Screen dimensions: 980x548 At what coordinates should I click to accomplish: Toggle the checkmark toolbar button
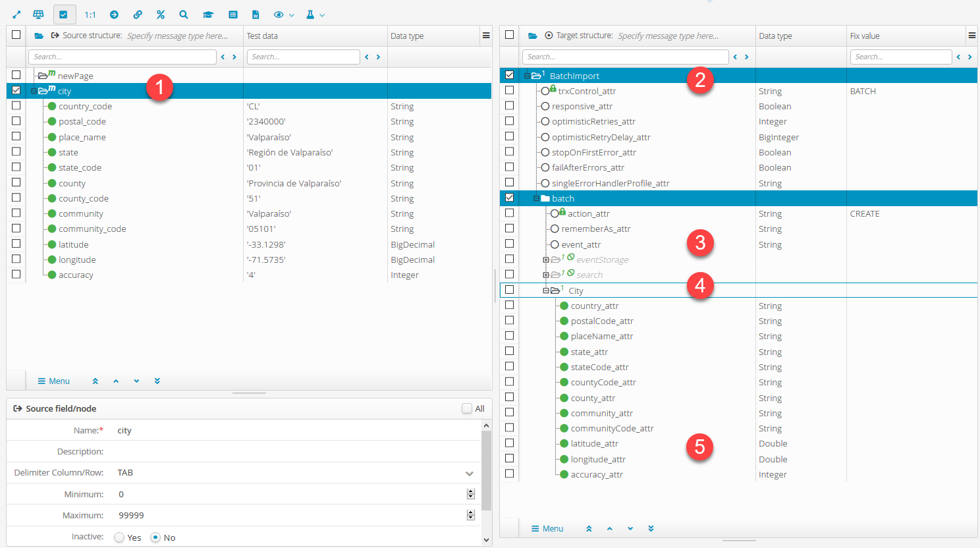click(64, 14)
